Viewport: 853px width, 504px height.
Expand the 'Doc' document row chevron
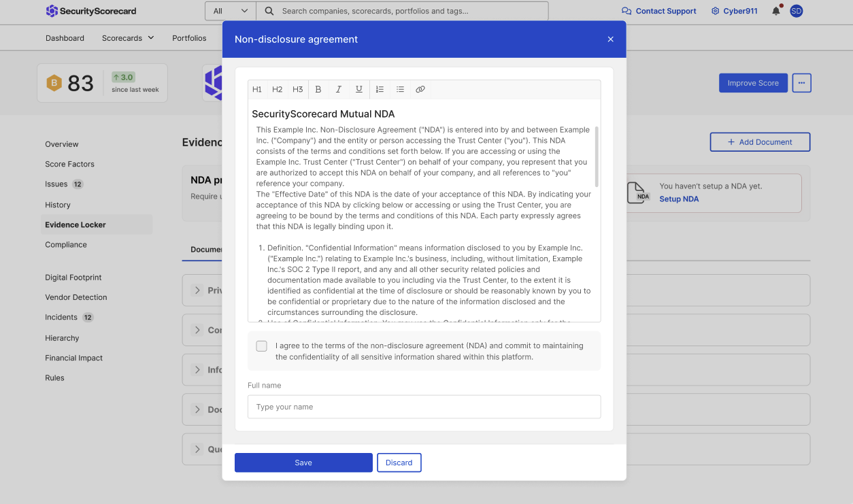pos(197,409)
